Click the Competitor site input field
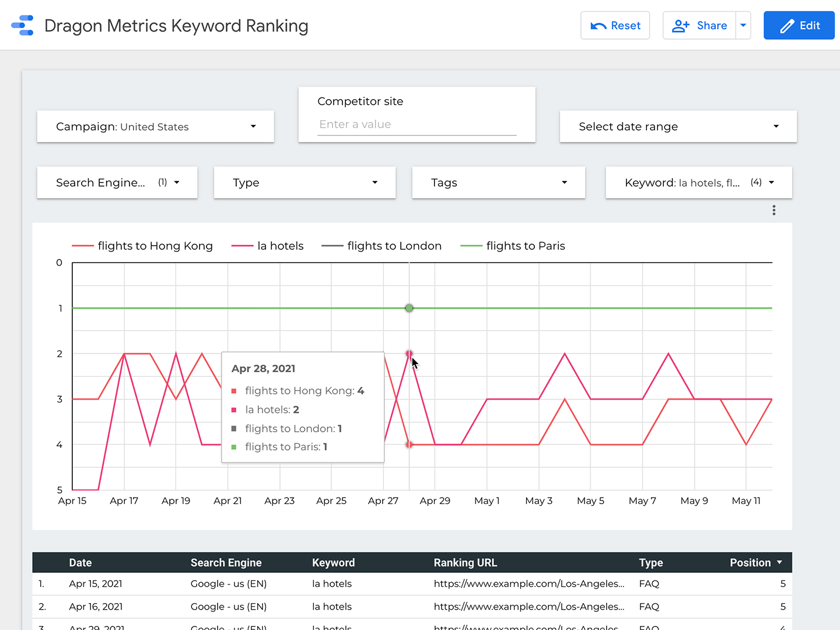Screen dimensions: 840x630 point(416,124)
